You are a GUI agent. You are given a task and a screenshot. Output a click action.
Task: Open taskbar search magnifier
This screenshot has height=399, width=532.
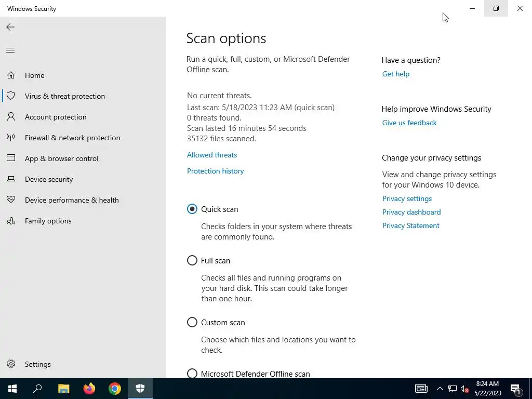tap(37, 389)
